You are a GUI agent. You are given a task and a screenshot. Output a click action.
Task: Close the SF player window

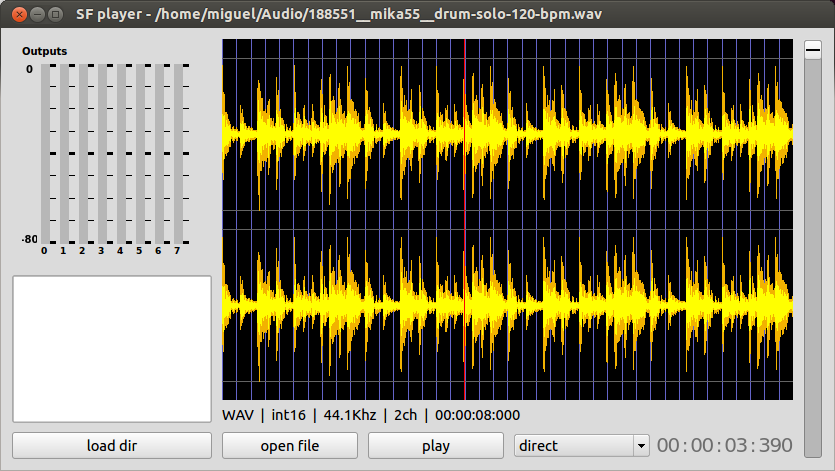click(x=19, y=14)
